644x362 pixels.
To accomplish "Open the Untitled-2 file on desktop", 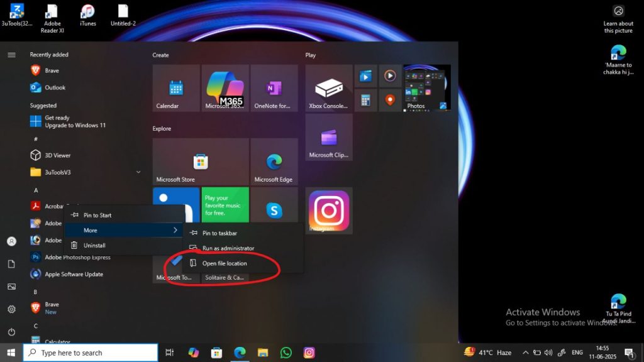I will click(123, 15).
